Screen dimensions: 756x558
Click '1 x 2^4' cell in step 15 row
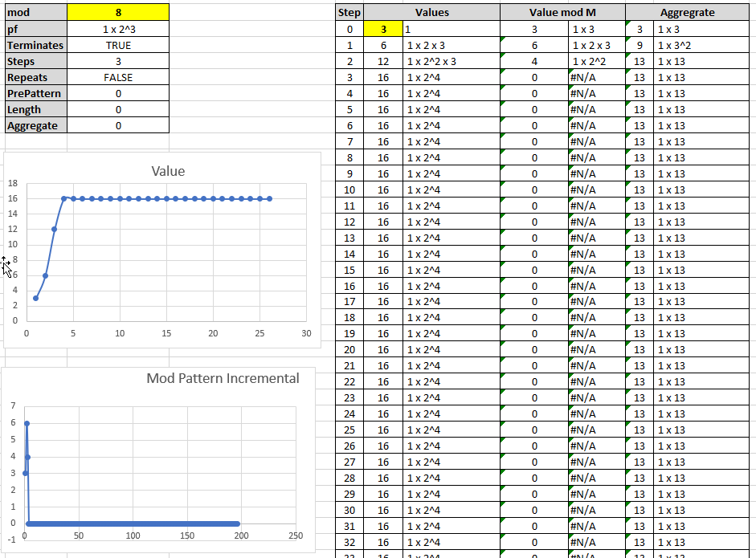pyautogui.click(x=452, y=270)
